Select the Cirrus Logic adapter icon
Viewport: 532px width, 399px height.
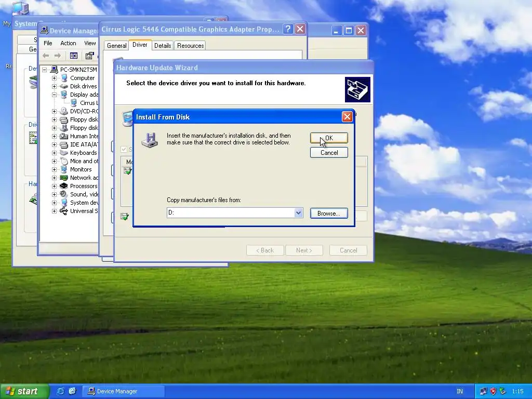point(74,103)
